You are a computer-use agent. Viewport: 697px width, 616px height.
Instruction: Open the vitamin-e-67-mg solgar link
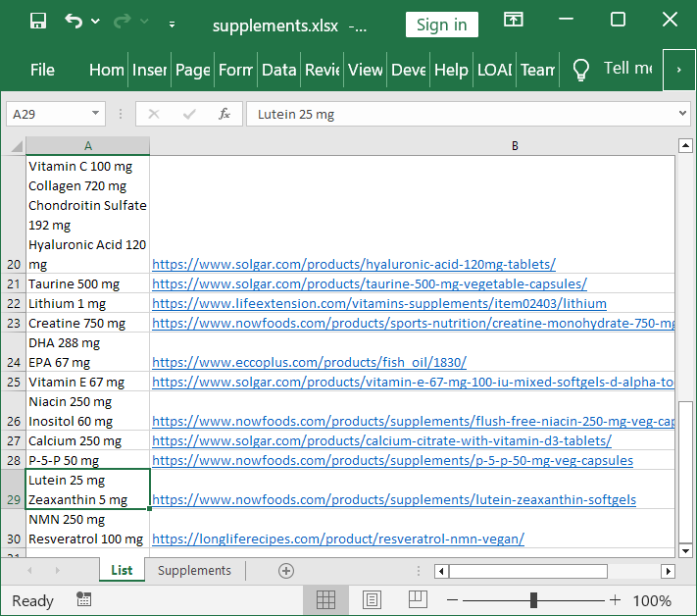tap(414, 382)
